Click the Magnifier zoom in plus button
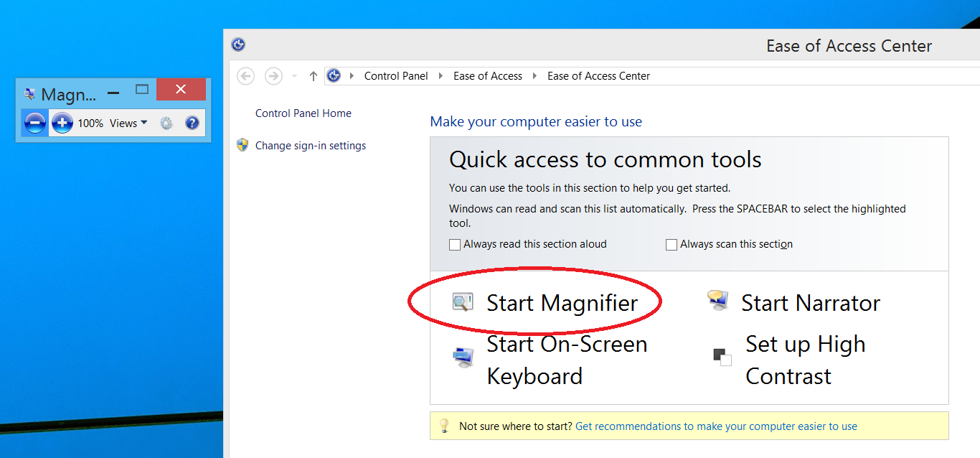The image size is (980, 458). pos(62,123)
